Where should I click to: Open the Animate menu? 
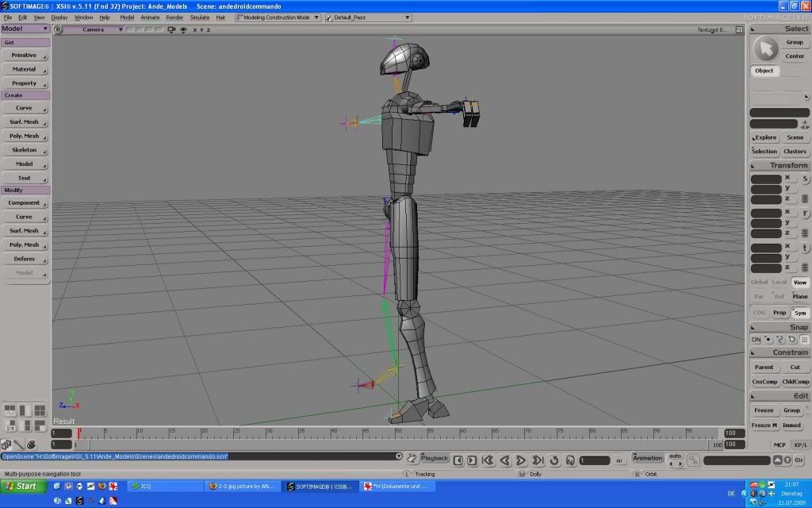[x=150, y=17]
